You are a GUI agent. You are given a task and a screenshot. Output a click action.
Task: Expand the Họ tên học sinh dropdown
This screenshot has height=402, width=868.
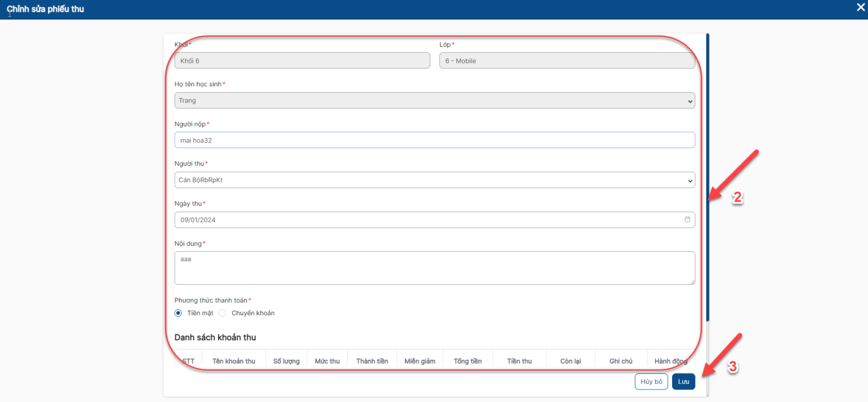click(x=434, y=101)
